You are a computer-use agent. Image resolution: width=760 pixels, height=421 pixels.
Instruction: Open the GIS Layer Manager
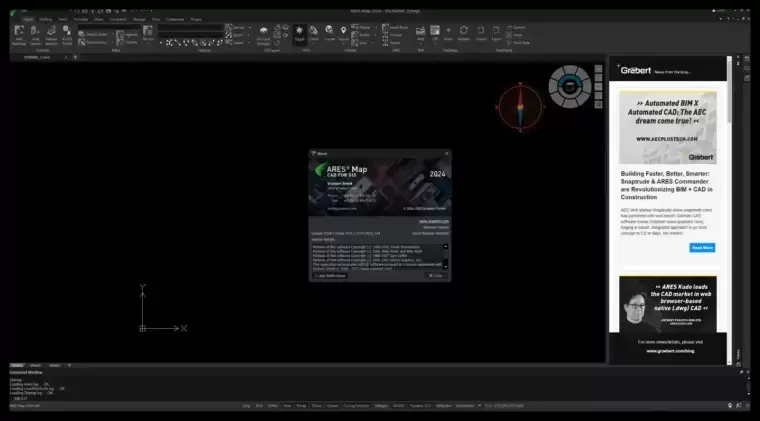pos(263,35)
